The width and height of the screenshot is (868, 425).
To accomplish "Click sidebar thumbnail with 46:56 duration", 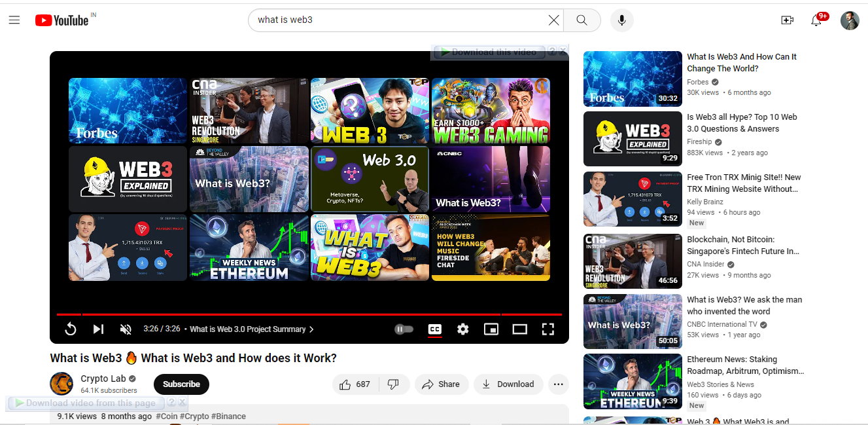I will click(633, 261).
